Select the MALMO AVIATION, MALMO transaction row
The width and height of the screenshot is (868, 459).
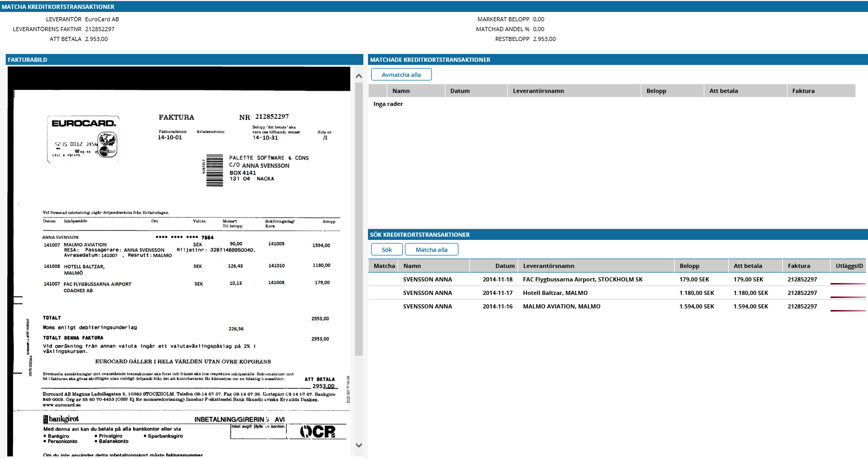pyautogui.click(x=617, y=306)
